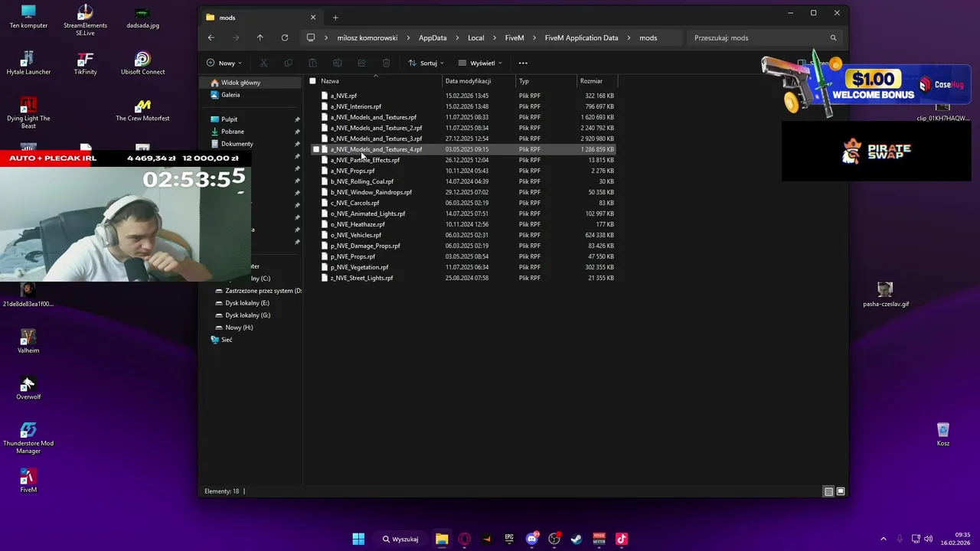
Task: Open Dysk lokalny (E:) in sidebar
Action: tap(247, 303)
